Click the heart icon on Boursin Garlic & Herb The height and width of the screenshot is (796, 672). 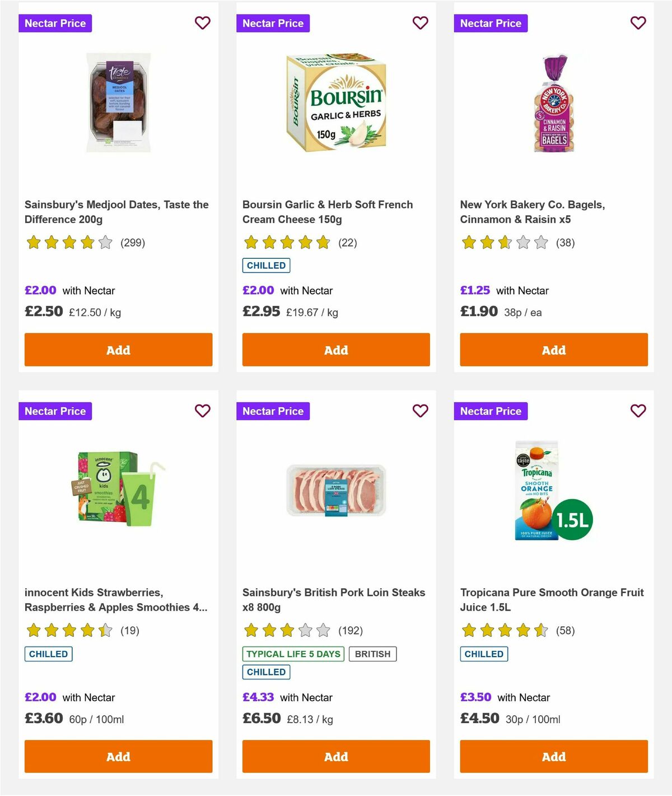(x=420, y=23)
